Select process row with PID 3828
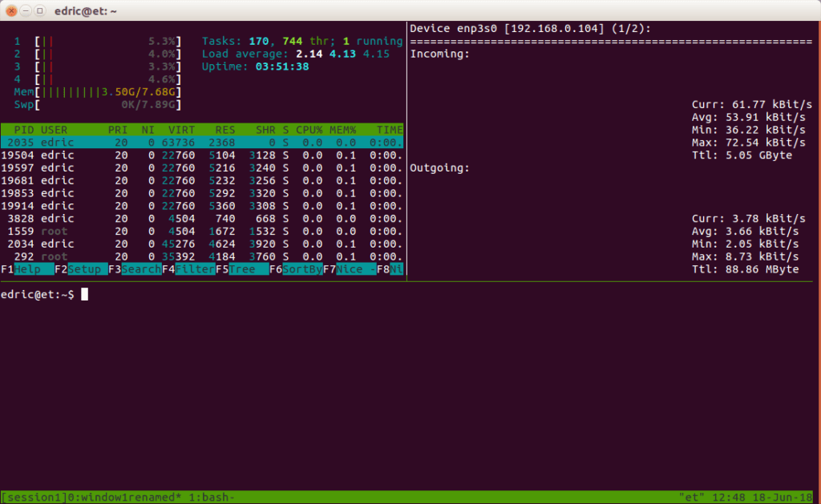 click(x=202, y=218)
